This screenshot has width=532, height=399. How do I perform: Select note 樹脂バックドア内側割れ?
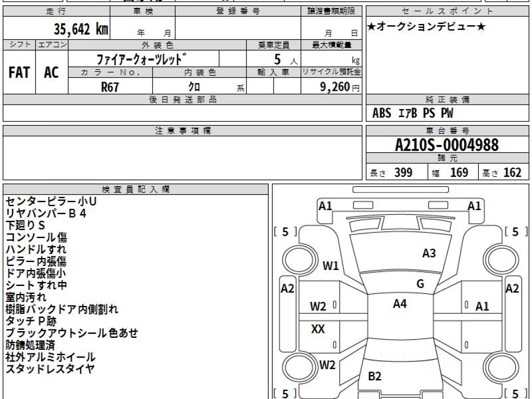pyautogui.click(x=62, y=309)
